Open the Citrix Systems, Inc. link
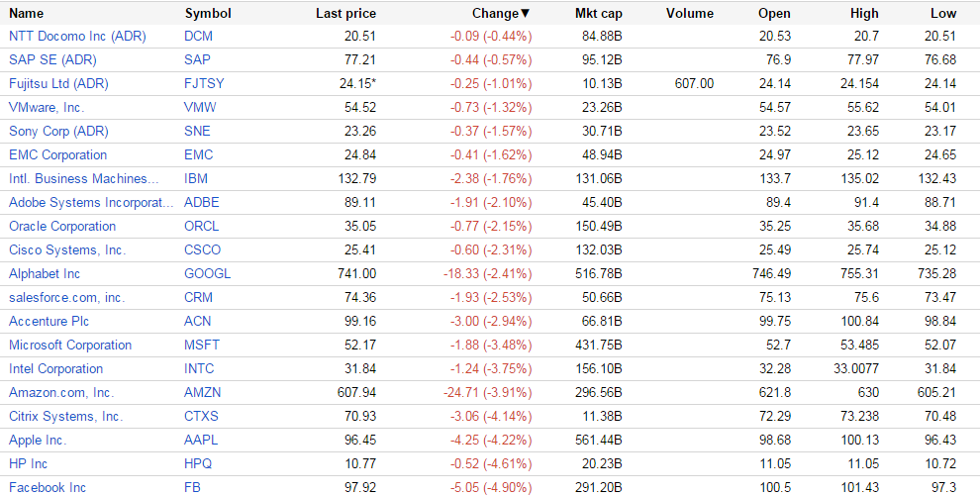The image size is (980, 496). (x=66, y=416)
